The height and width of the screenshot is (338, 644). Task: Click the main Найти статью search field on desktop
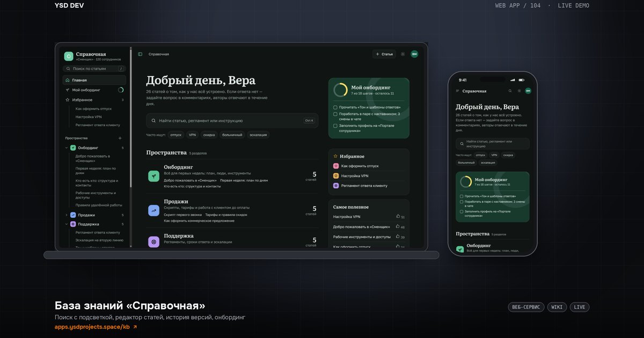(232, 121)
